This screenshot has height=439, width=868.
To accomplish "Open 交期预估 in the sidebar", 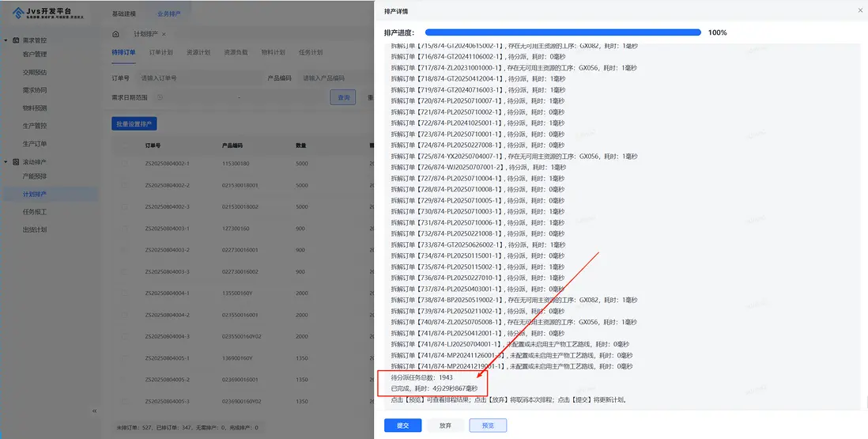I will [34, 73].
